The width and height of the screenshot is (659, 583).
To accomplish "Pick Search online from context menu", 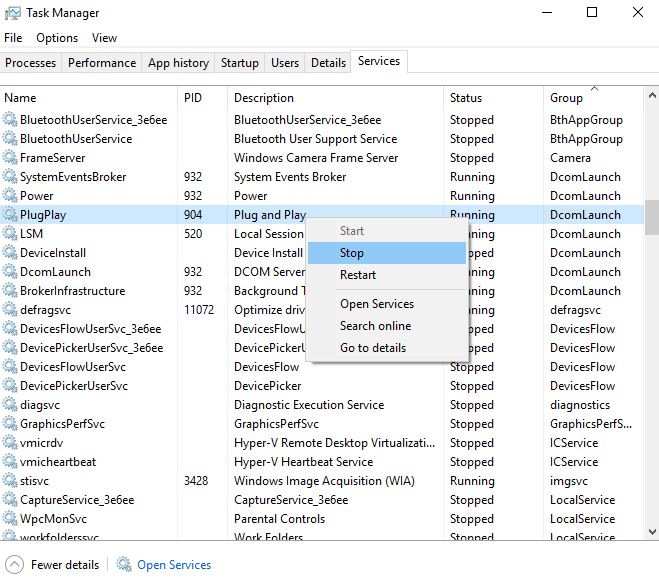I will [x=375, y=326].
